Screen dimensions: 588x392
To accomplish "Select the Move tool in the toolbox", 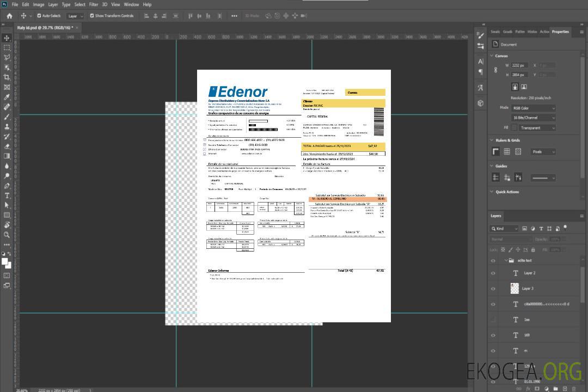I will 7,38.
